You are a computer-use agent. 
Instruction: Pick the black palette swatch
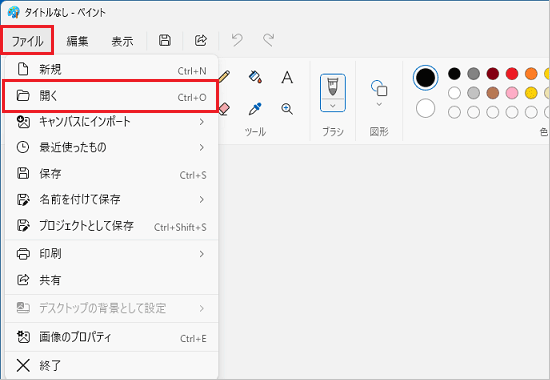[x=454, y=74]
